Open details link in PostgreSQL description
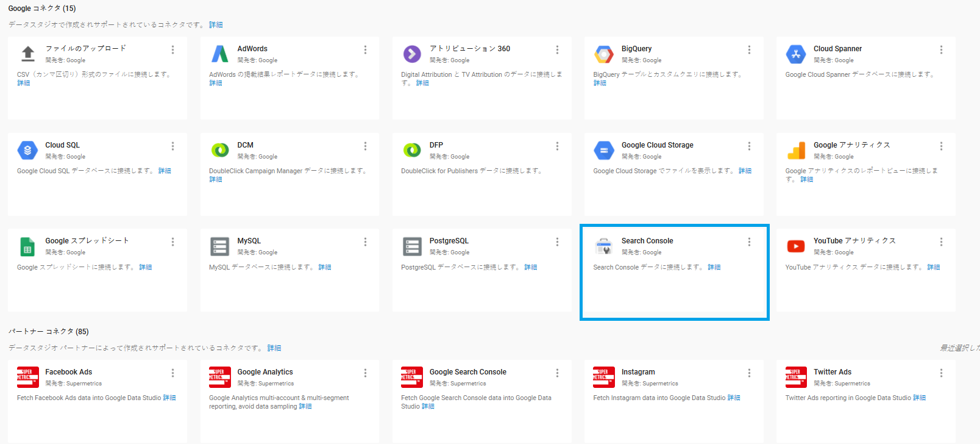 coord(531,267)
